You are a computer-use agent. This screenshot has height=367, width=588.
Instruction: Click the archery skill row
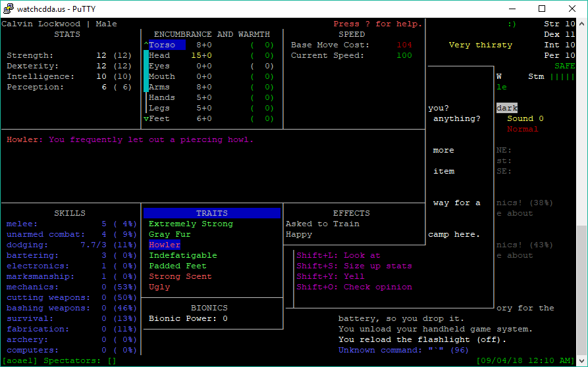point(72,339)
